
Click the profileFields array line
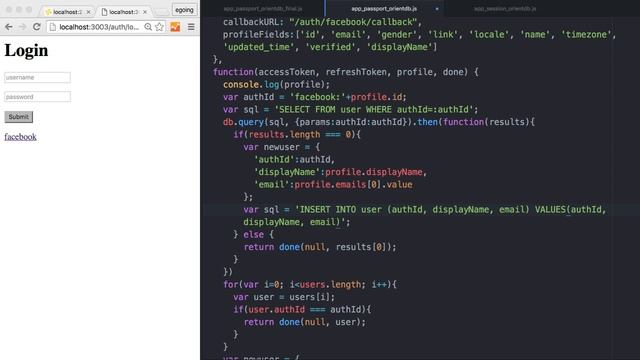pyautogui.click(x=419, y=35)
